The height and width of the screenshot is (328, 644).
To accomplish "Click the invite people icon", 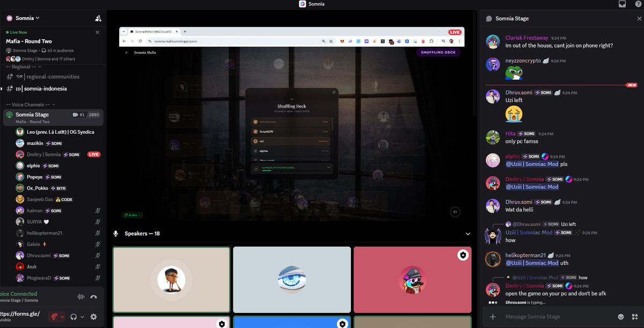I will pyautogui.click(x=98, y=18).
